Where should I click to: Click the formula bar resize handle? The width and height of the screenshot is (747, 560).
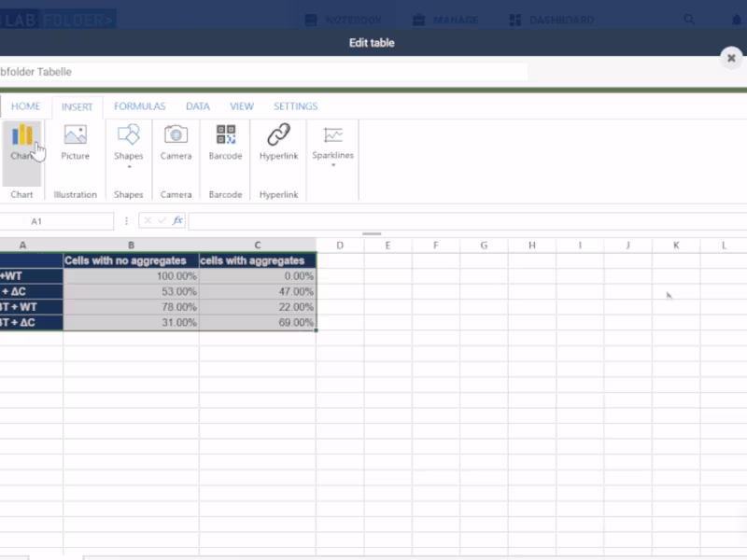pyautogui.click(x=372, y=234)
